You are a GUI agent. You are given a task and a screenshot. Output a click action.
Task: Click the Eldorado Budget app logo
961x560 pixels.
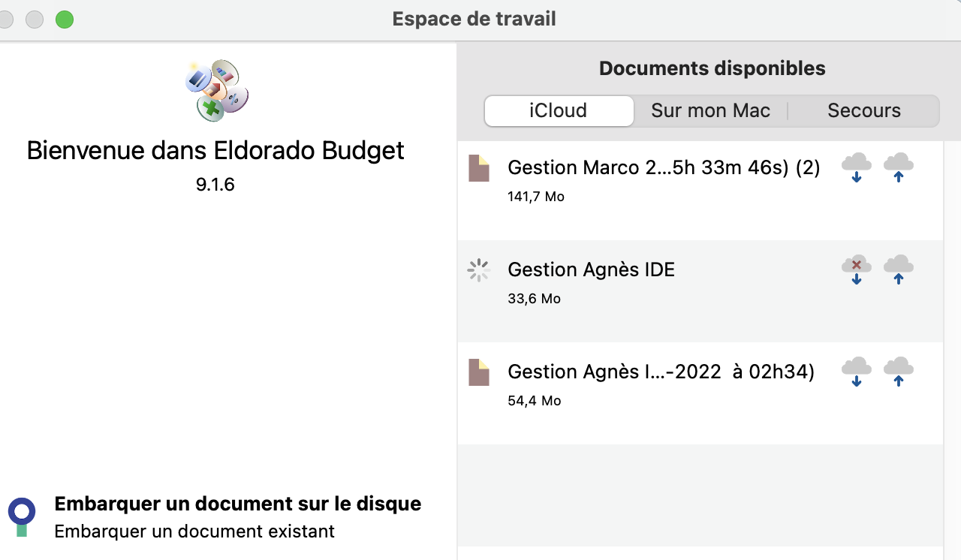pyautogui.click(x=216, y=90)
